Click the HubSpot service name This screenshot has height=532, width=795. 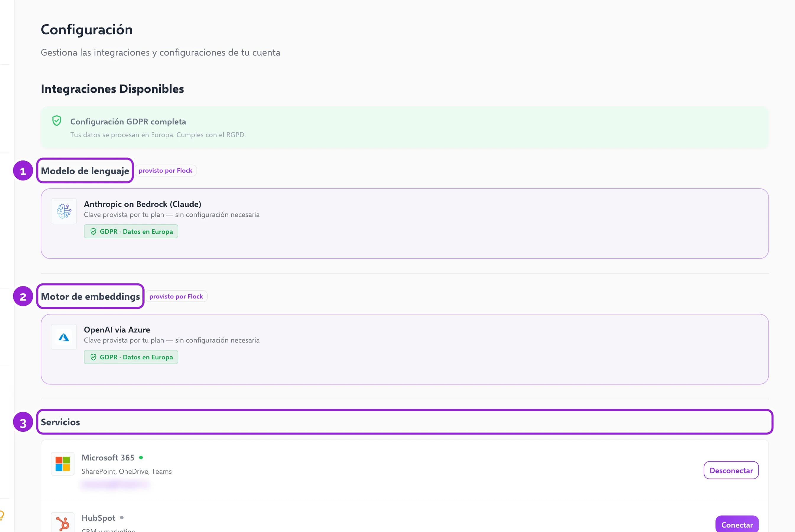click(98, 518)
